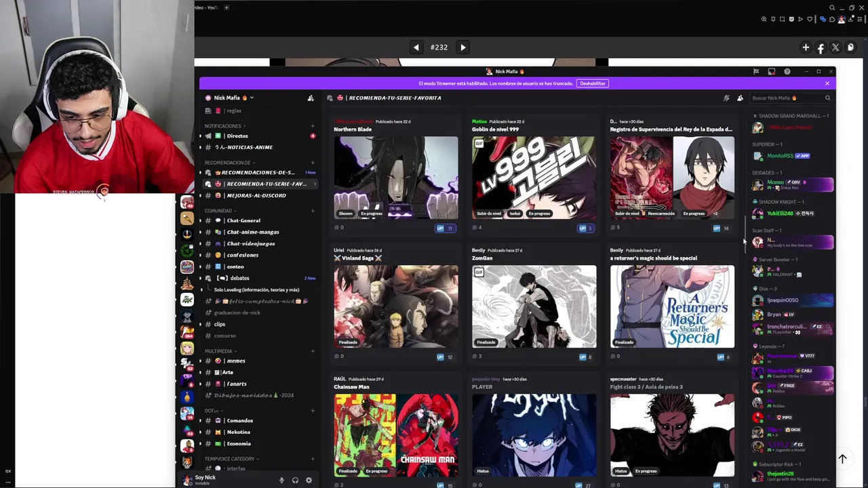Open browser extensions cube icon
Viewport: 868px width, 488px height.
click(833, 19)
